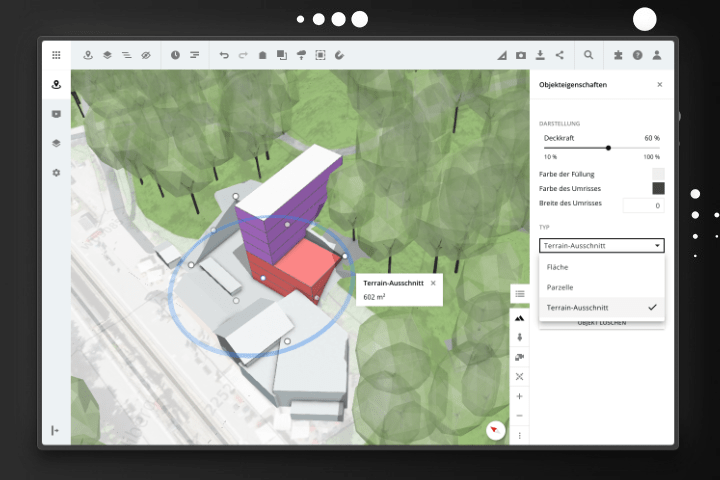This screenshot has width=720, height=480.
Task: Click the undo arrow in toolbar
Action: pos(224,55)
